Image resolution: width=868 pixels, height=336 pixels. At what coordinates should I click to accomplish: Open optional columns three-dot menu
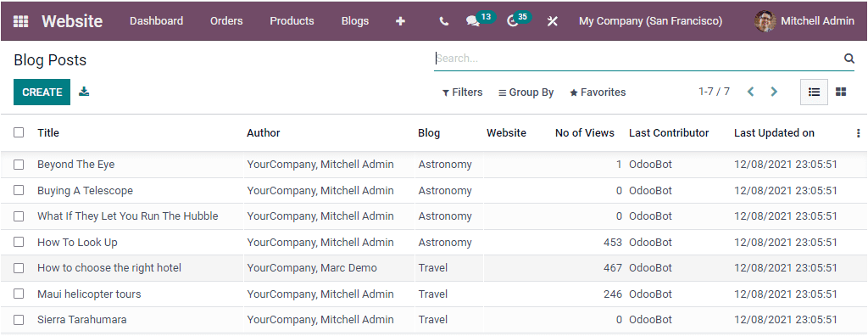858,133
